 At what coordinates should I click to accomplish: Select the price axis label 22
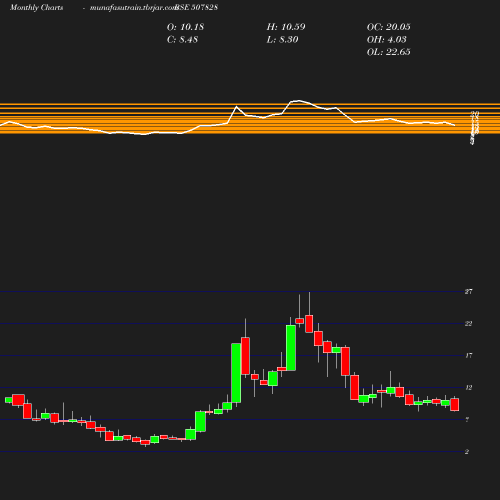469,324
